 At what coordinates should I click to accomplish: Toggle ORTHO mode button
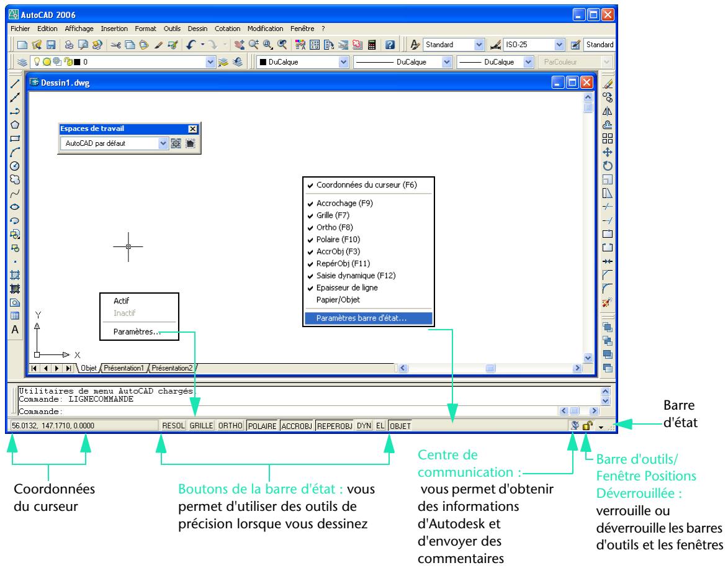tap(230, 425)
